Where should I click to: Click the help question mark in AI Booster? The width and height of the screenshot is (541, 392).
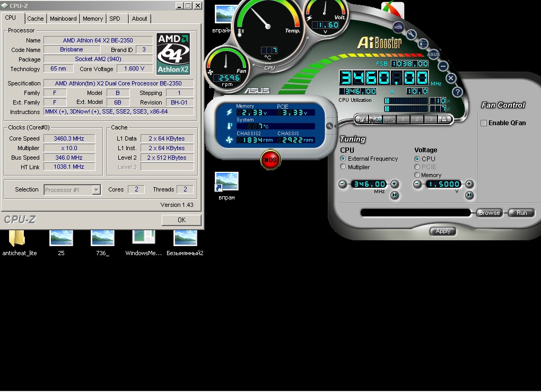pos(457,92)
